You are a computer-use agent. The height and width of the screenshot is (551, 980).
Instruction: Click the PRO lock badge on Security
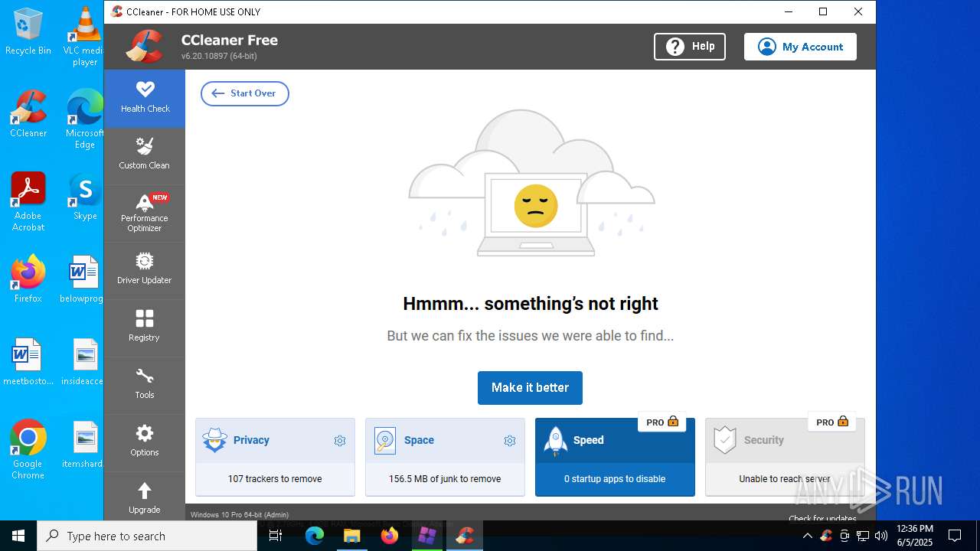(x=832, y=422)
